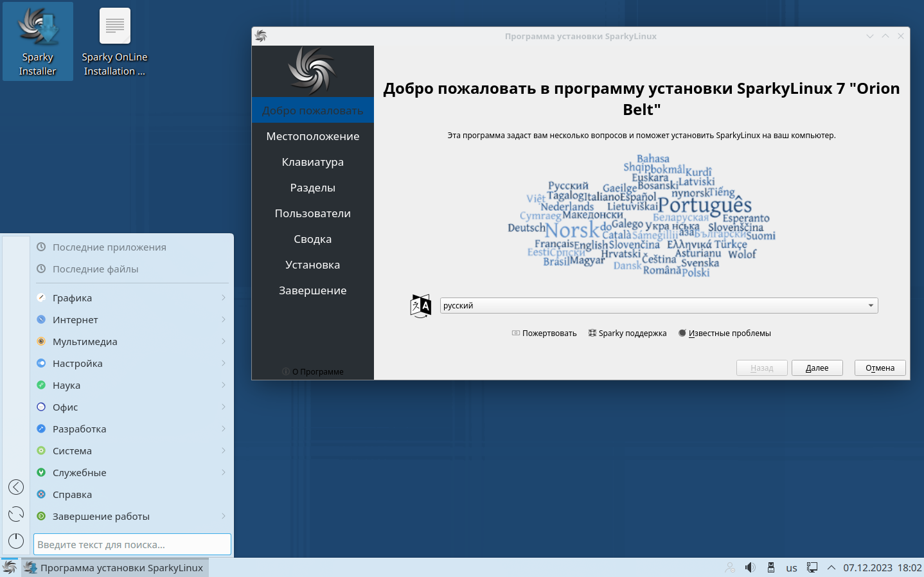
Task: Click the Разделы step in the installer sidebar
Action: 313,188
